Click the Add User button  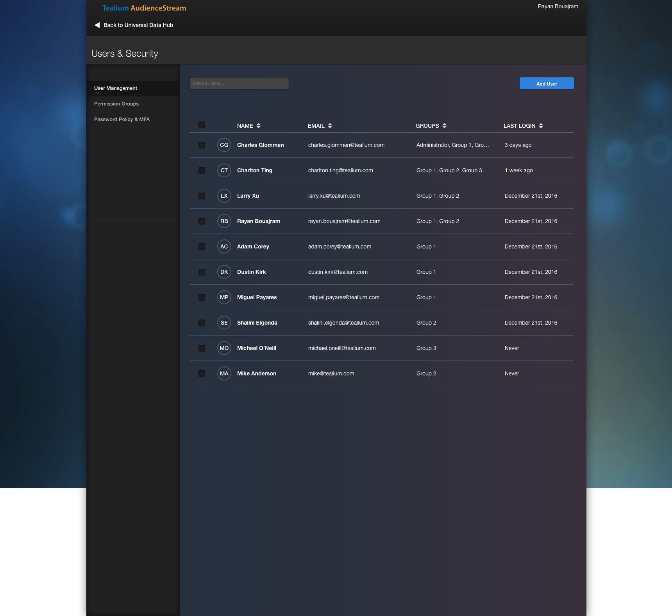[547, 83]
